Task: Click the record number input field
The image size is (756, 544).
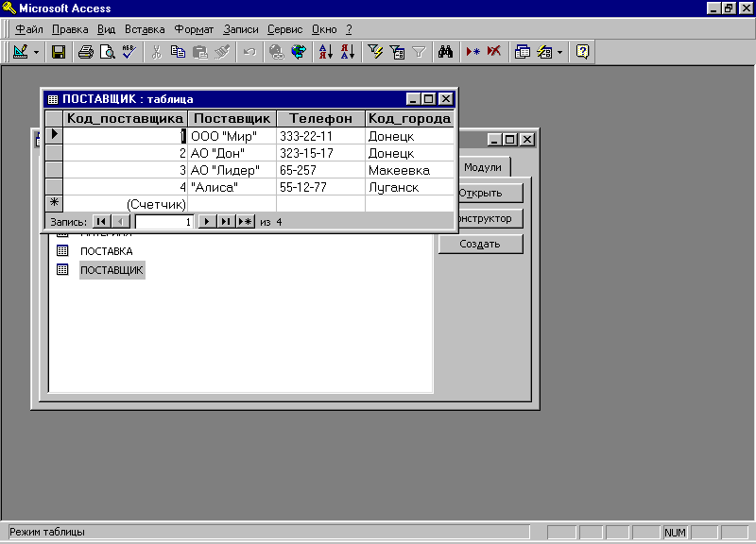Action: 163,222
